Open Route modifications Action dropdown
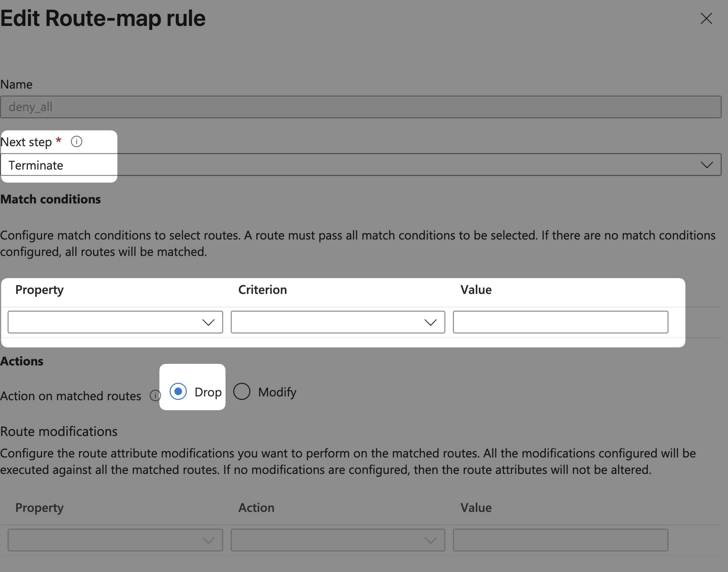 point(338,540)
